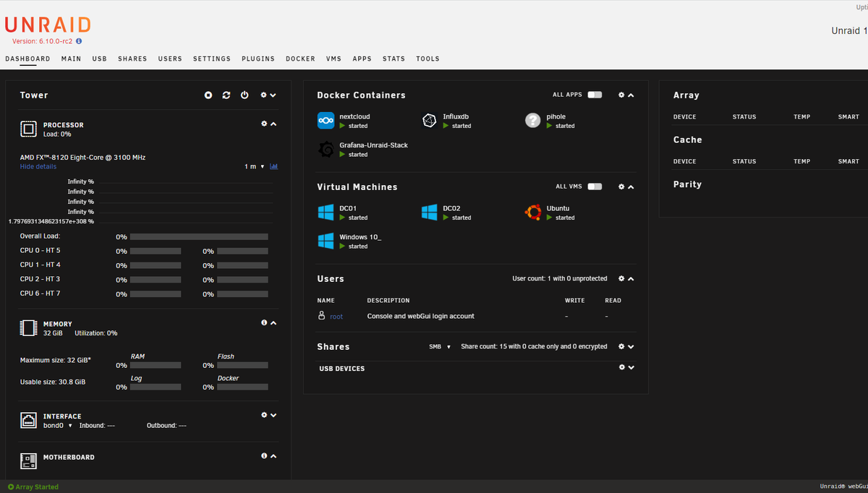Collapse the Virtual Machines section chevron
868x493 pixels.
click(x=631, y=187)
